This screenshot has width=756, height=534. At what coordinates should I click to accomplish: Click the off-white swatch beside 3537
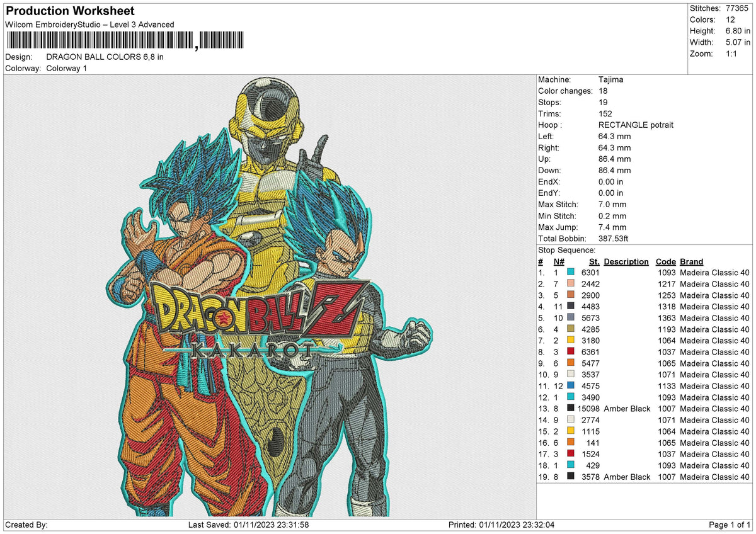pos(571,375)
